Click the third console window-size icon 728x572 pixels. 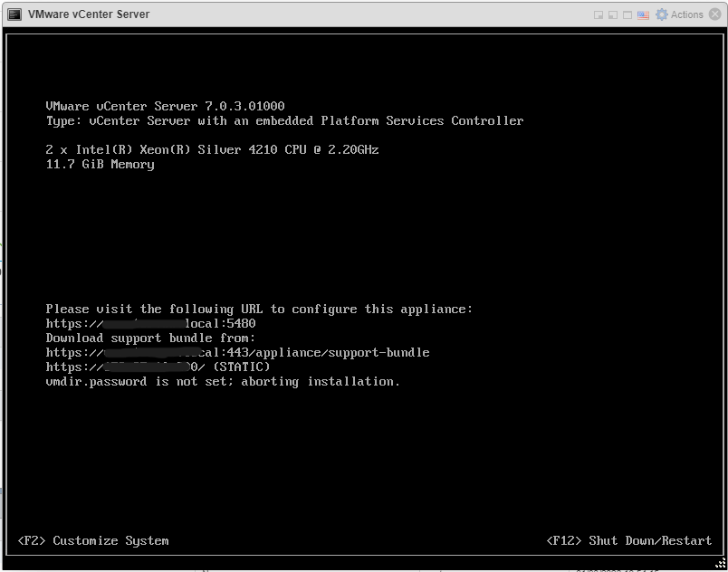click(627, 14)
